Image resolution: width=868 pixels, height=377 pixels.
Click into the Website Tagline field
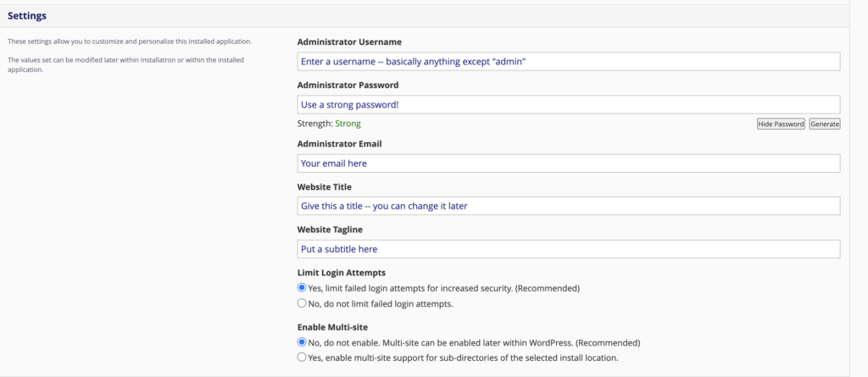pyautogui.click(x=569, y=249)
